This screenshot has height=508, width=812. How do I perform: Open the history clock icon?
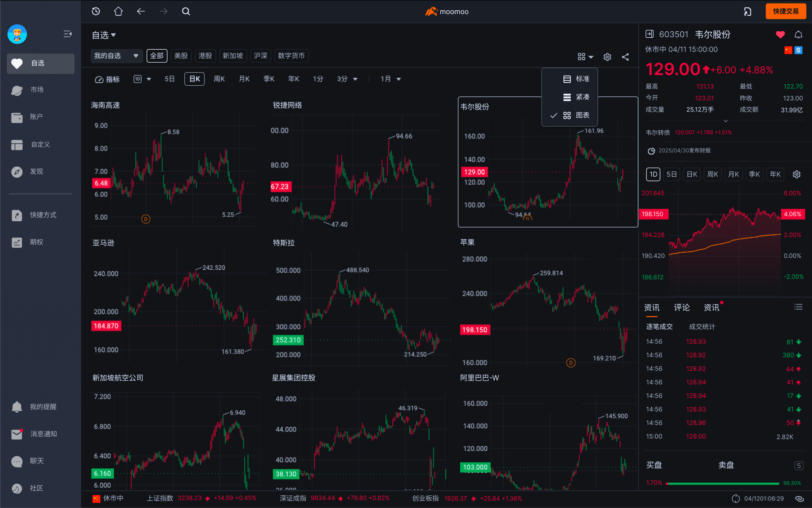(96, 11)
